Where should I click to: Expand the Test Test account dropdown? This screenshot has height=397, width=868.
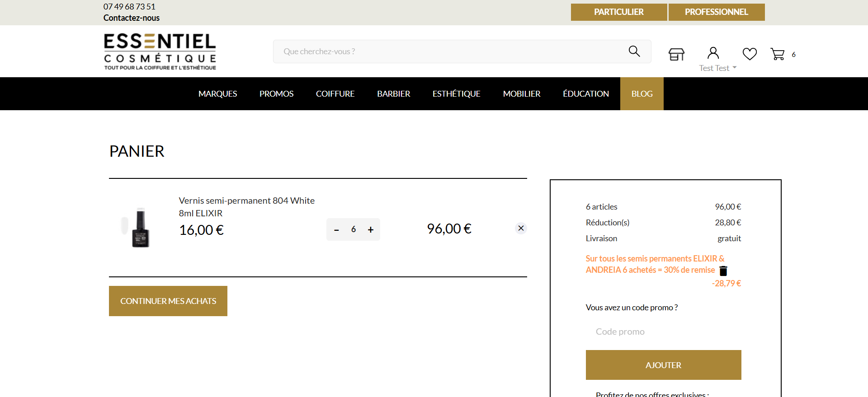718,68
